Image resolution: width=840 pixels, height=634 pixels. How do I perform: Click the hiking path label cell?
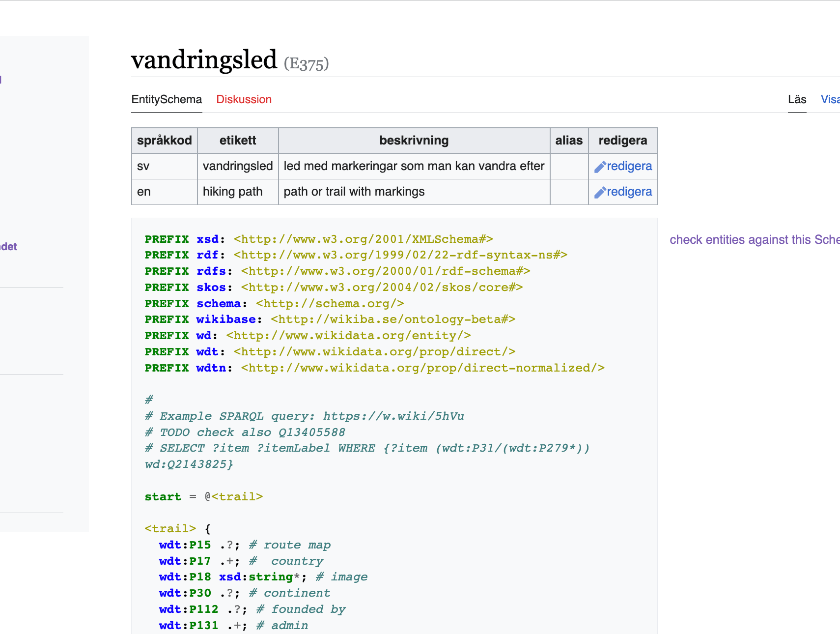(x=232, y=192)
